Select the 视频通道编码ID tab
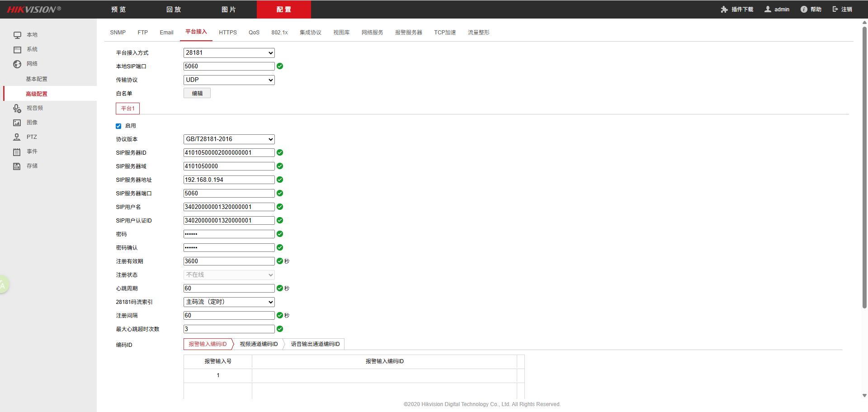The height and width of the screenshot is (412, 868). click(x=259, y=344)
